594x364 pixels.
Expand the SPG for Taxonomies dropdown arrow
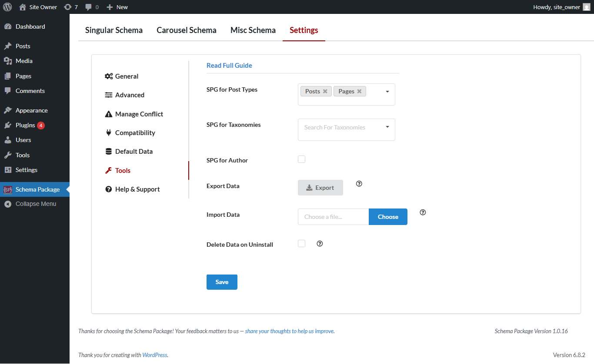click(x=387, y=127)
